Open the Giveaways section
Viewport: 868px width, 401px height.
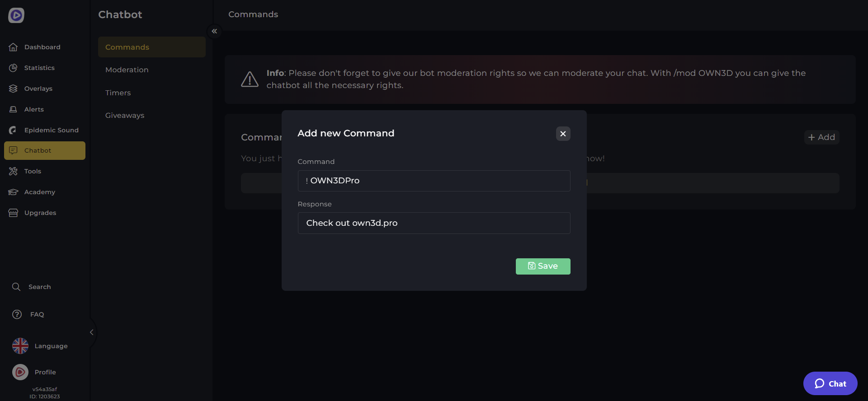[x=125, y=115]
